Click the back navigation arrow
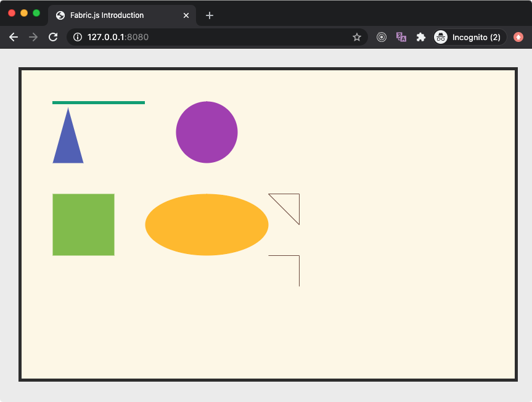 [14, 37]
